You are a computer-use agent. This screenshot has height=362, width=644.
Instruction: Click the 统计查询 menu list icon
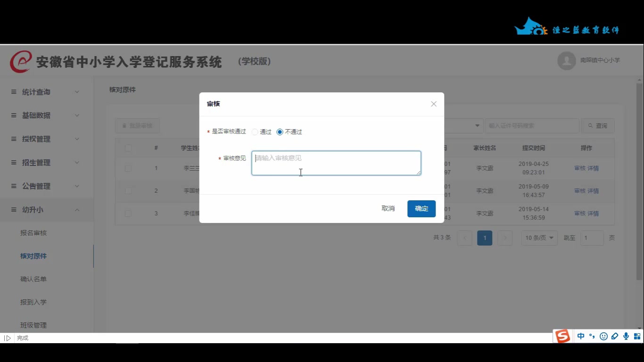pos(14,92)
